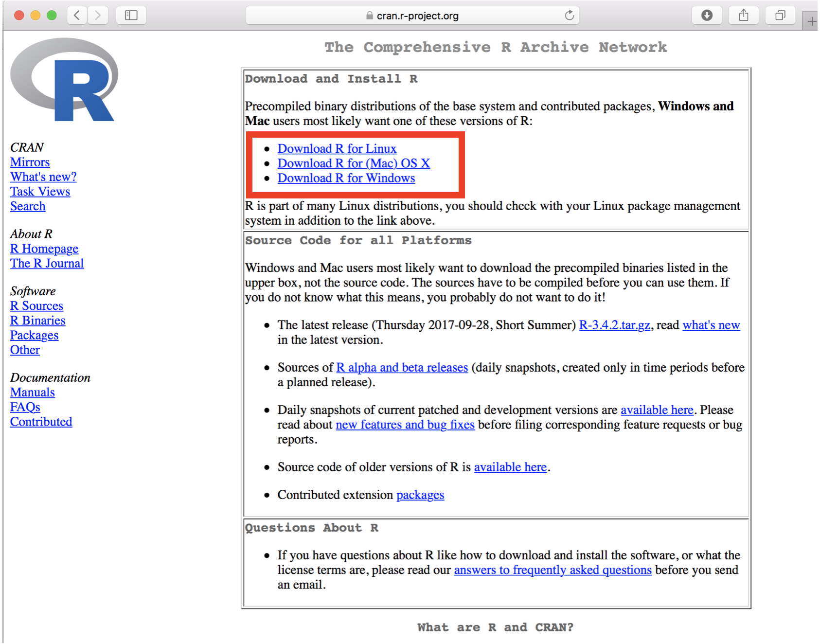Viewport: 820px width, 644px height.
Task: Open the Mirrors link in sidebar
Action: coord(30,162)
